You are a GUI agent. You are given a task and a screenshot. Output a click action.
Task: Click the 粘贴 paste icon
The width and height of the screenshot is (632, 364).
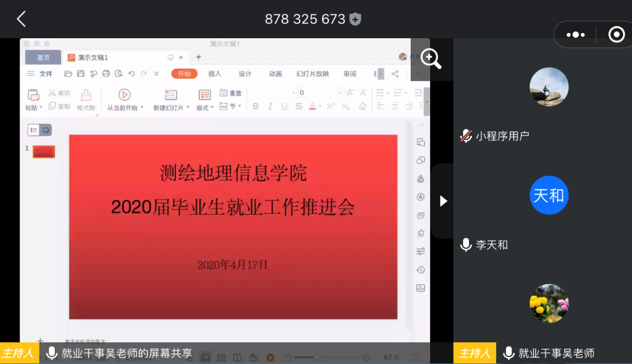(33, 95)
